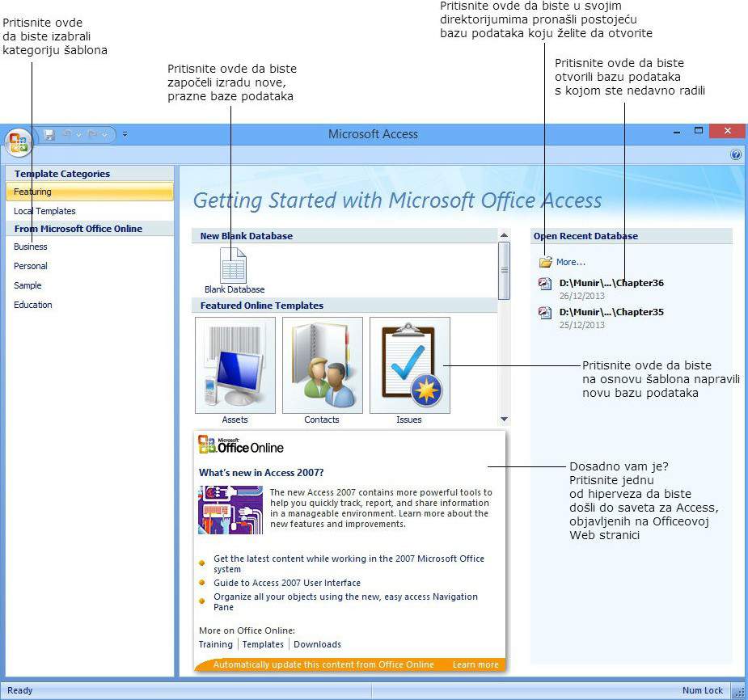Choose the Contacts template thumbnail
This screenshot has width=748, height=700.
(323, 365)
